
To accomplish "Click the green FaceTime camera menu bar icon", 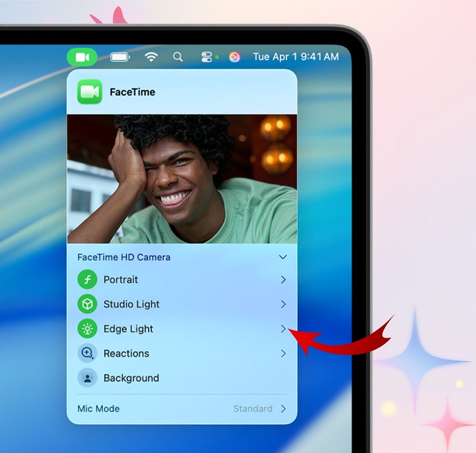I will pyautogui.click(x=83, y=57).
